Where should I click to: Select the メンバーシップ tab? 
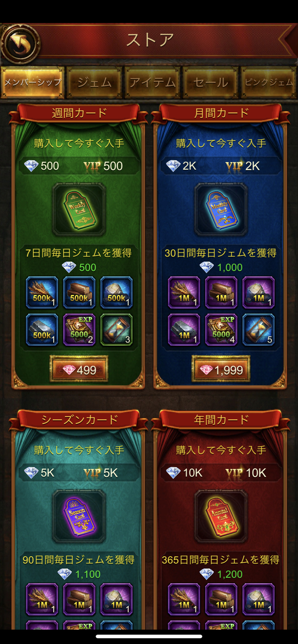tap(33, 82)
